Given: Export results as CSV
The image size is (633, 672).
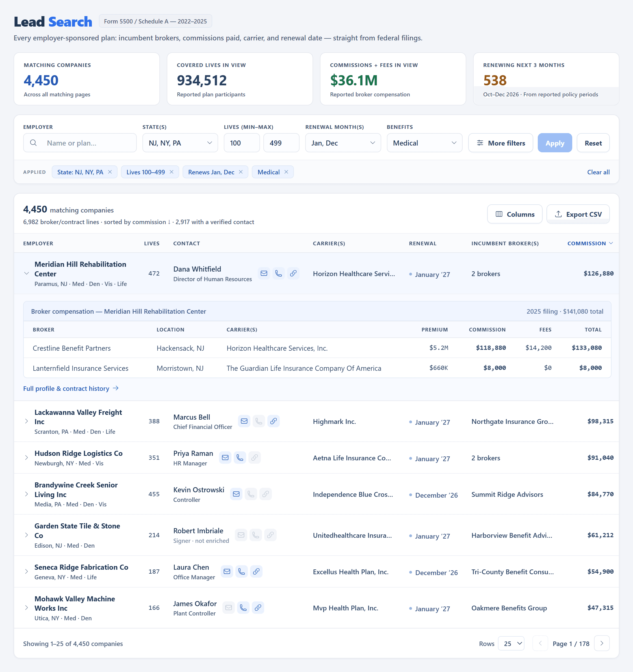Looking at the screenshot, I should tap(578, 214).
